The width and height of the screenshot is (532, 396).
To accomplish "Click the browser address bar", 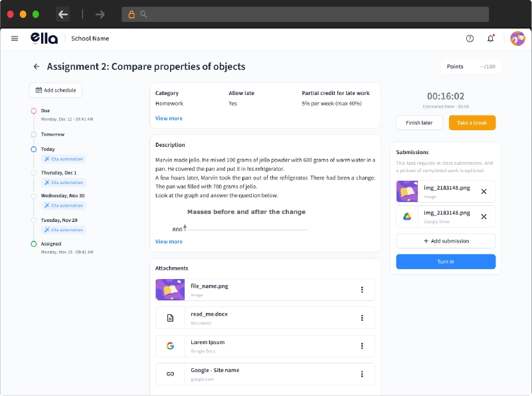I will point(306,14).
